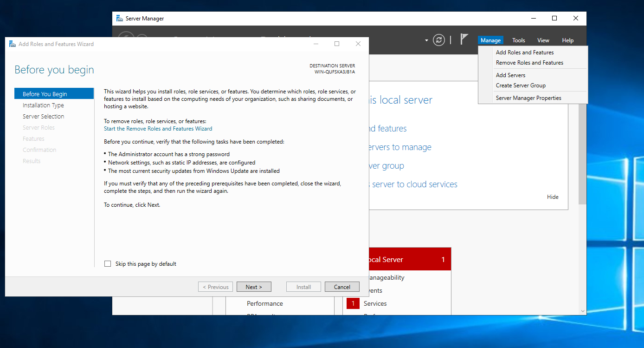Click the scrollbar down arrow in Server Manager
The height and width of the screenshot is (348, 644).
point(582,311)
